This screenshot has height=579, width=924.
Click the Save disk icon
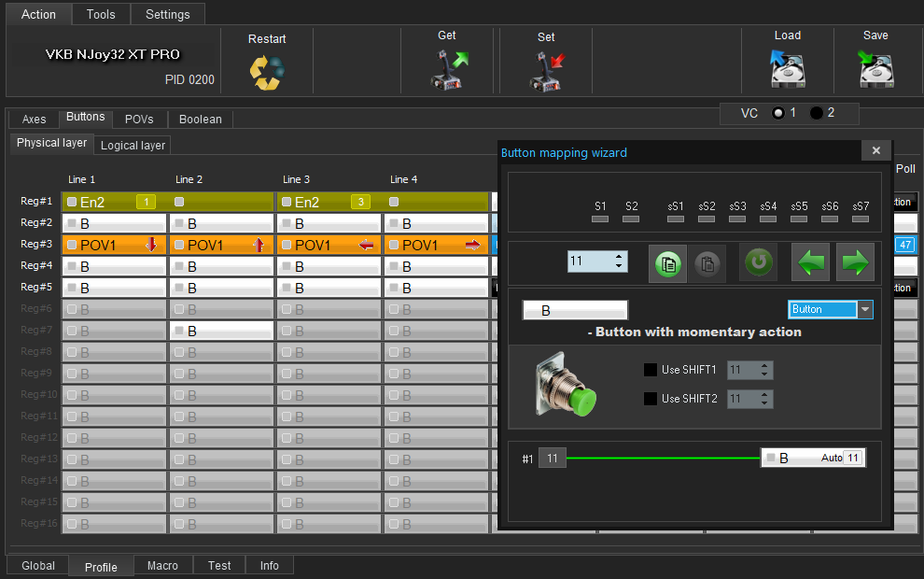click(875, 70)
